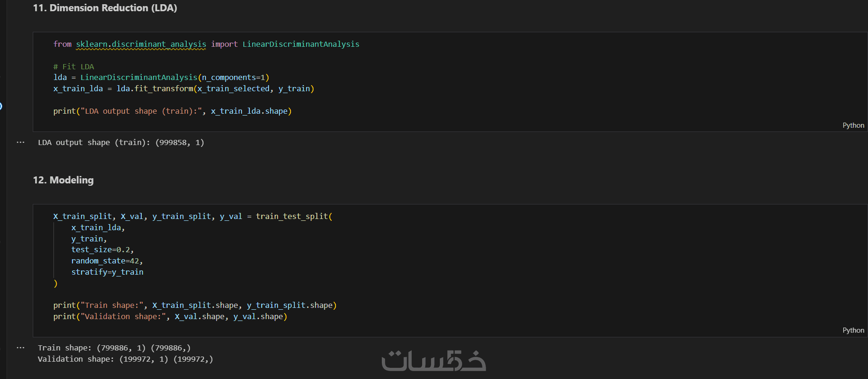Screen dimensions: 868x379
Task: Click the stratify=y_train argument line
Action: tap(107, 272)
